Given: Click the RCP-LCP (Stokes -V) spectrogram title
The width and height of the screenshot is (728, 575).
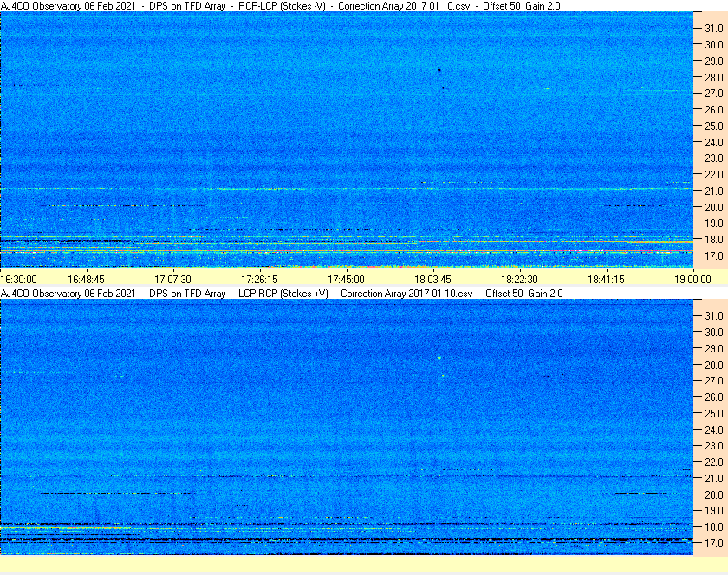Looking at the screenshot, I should click(x=281, y=6).
